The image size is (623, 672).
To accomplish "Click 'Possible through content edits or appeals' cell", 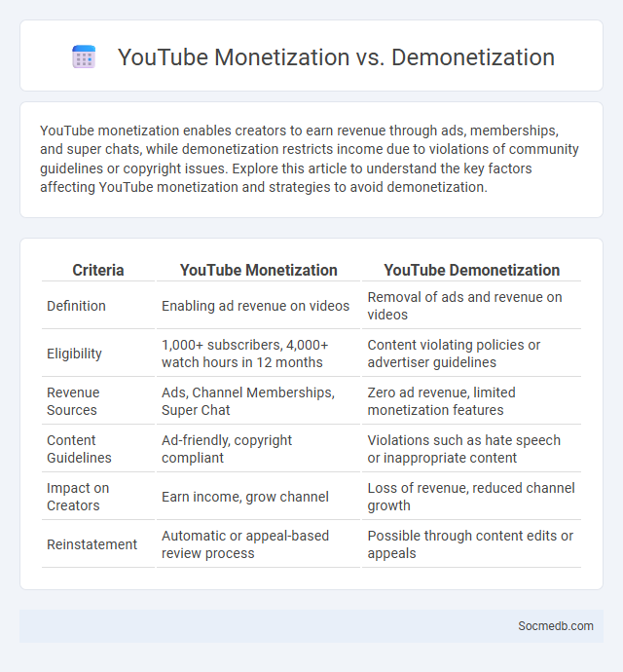I will (x=472, y=544).
